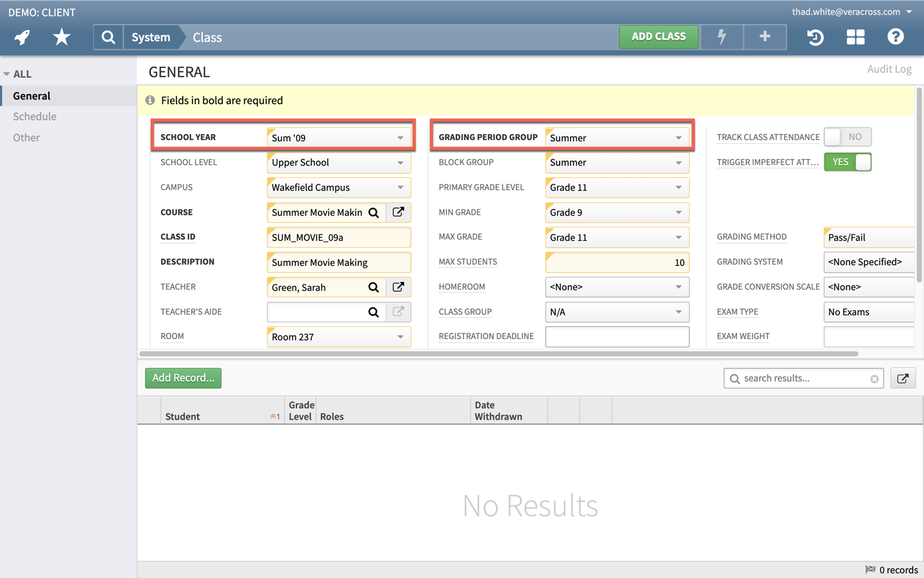Select the Other section in the sidebar
Viewport: 924px width, 578px height.
pyautogui.click(x=26, y=137)
